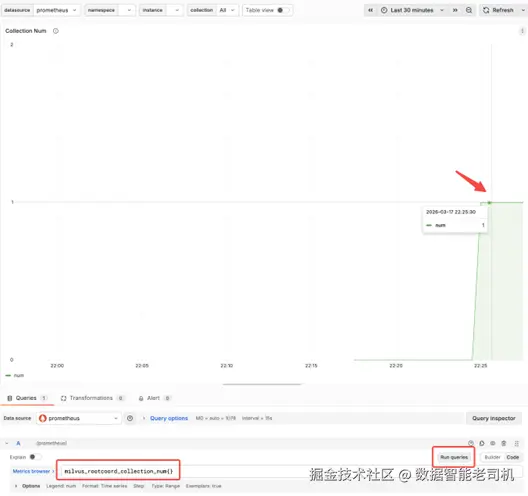Collapse query row A chevron

(x=7, y=443)
